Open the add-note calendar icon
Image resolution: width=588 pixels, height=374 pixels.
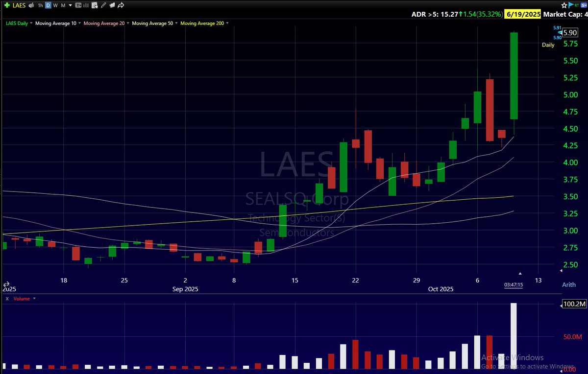pyautogui.click(x=95, y=5)
